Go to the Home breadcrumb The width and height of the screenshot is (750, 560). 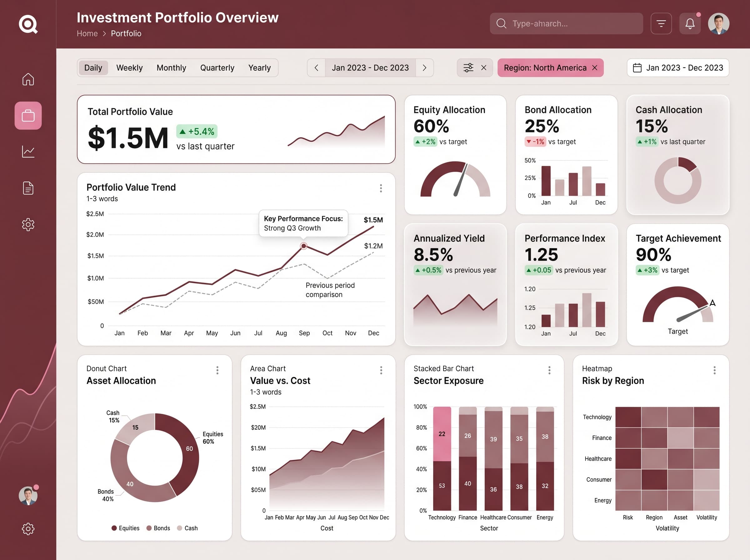[x=87, y=33]
